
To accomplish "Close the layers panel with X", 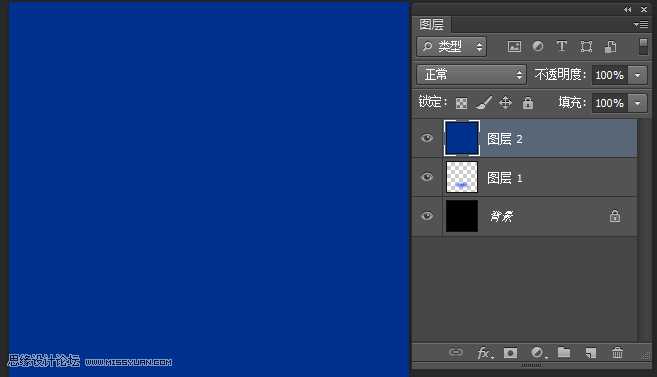I will pos(644,9).
